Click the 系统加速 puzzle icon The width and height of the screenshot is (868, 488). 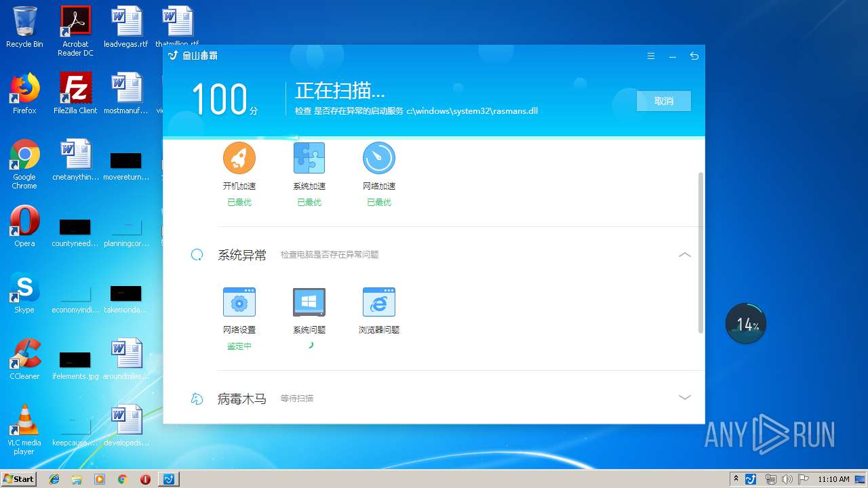pyautogui.click(x=309, y=158)
